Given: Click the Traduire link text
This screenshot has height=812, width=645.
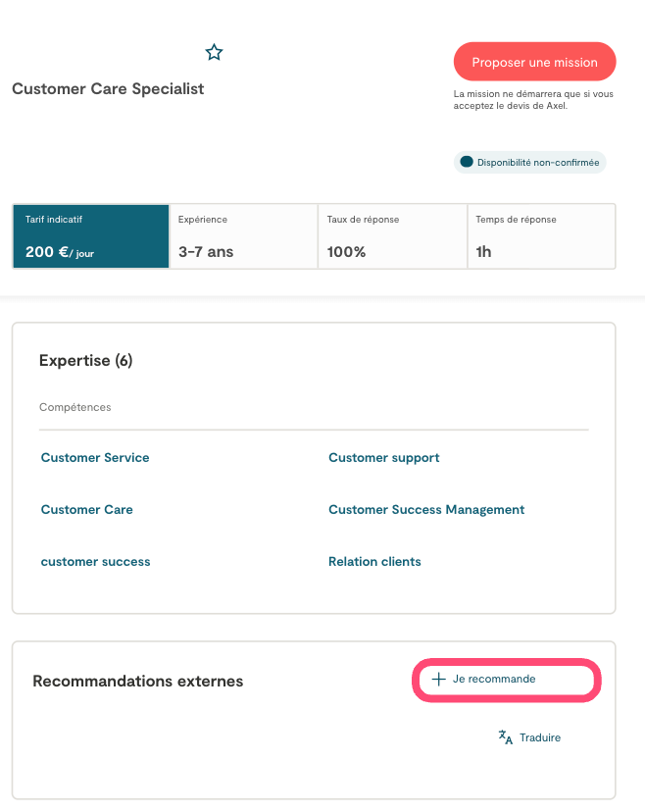Looking at the screenshot, I should tap(540, 737).
